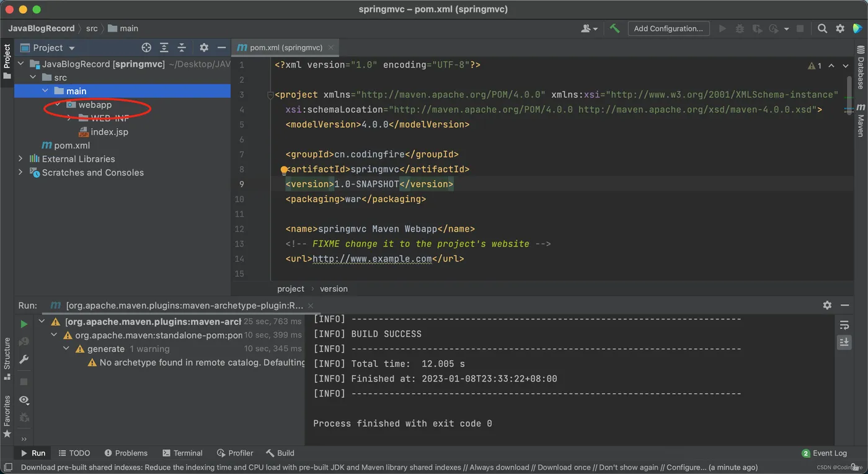The width and height of the screenshot is (868, 474).
Task: Open Maven settings wrench in Run panel
Action: click(24, 359)
